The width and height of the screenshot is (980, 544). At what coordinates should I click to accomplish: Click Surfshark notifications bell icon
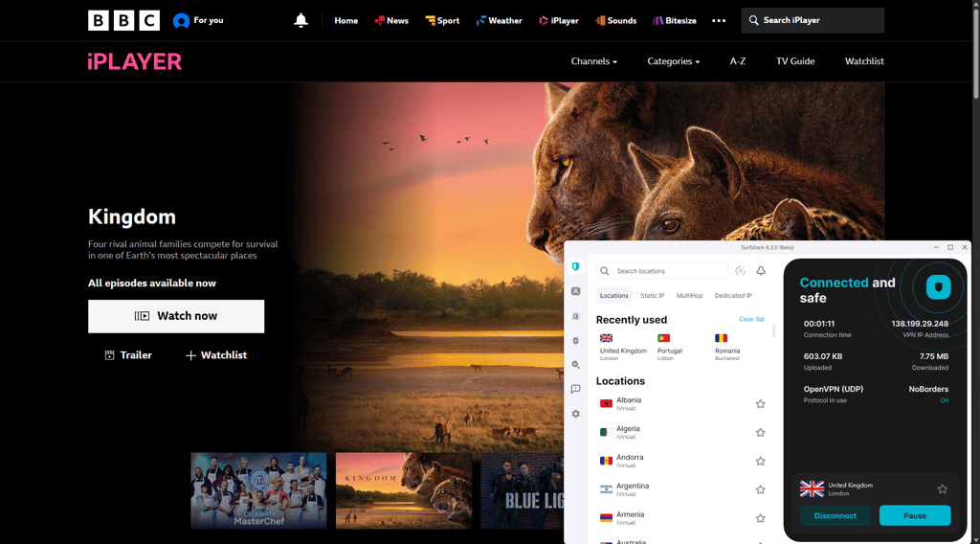[761, 271]
